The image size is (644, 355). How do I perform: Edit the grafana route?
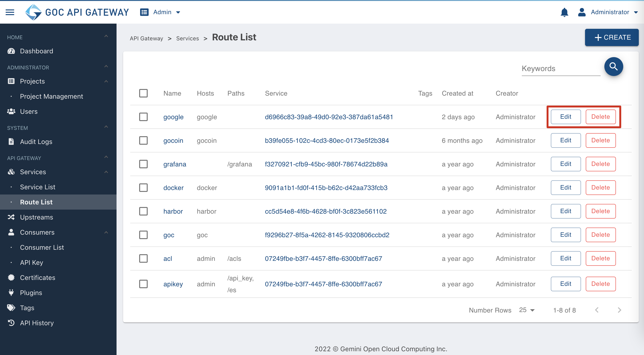tap(565, 164)
